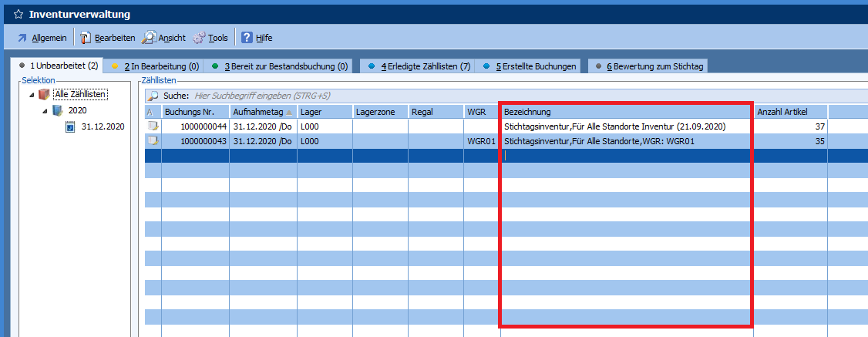
Task: Click the document icon of booking 1000000044
Action: pos(153,126)
